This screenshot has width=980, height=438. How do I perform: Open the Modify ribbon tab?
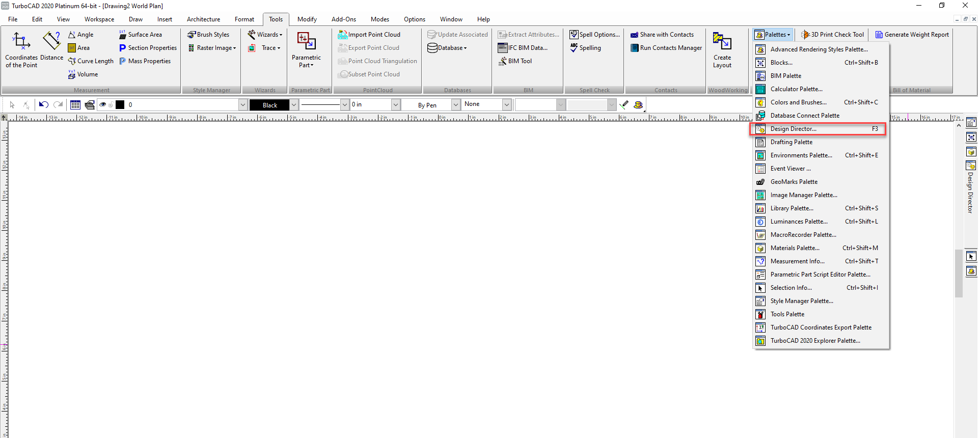point(307,19)
